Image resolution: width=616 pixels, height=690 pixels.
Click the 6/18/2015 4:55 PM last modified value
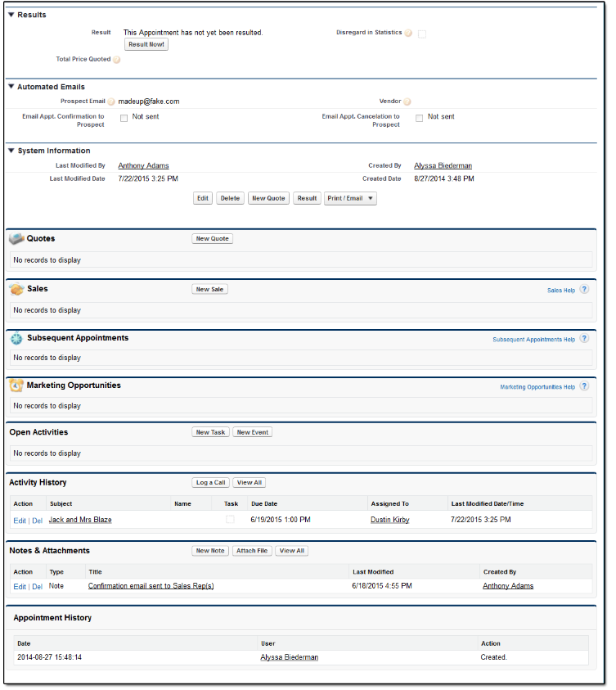[x=382, y=586]
